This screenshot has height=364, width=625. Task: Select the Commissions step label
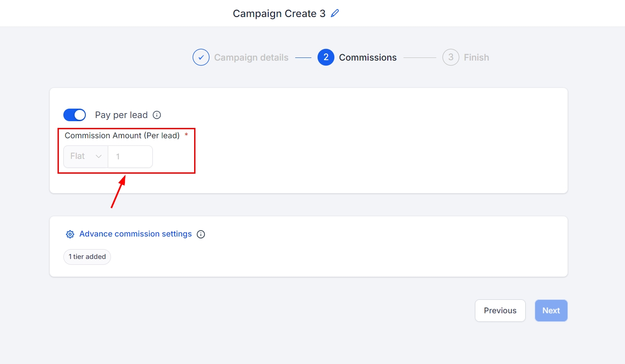368,57
